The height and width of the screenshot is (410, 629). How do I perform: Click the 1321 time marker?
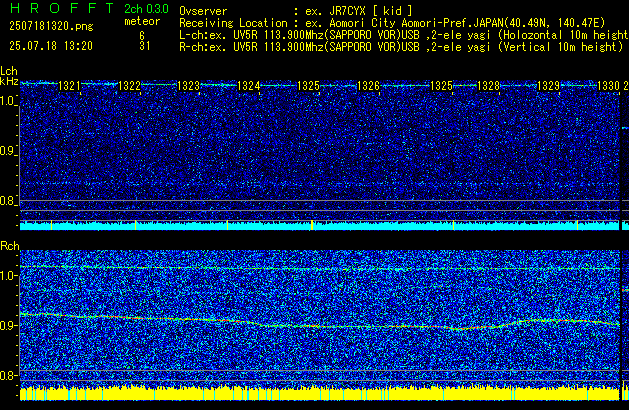pos(69,86)
